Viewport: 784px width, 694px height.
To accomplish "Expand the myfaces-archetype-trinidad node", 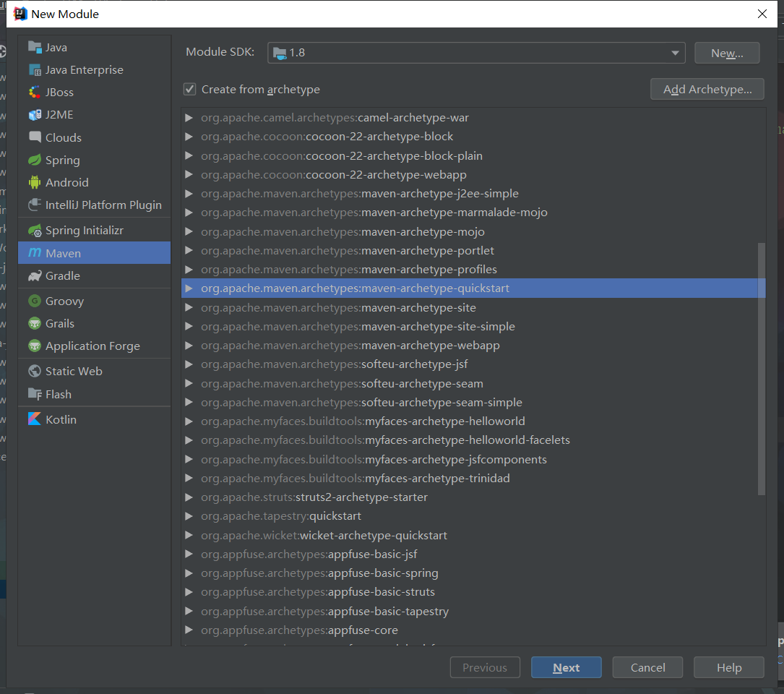I will (x=189, y=478).
